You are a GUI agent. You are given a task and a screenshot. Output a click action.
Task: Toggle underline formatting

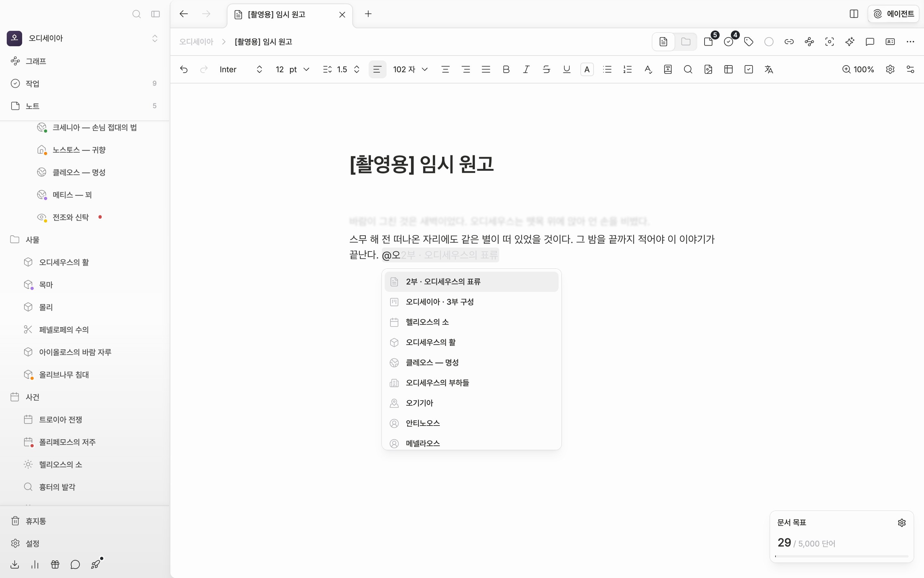click(x=567, y=69)
